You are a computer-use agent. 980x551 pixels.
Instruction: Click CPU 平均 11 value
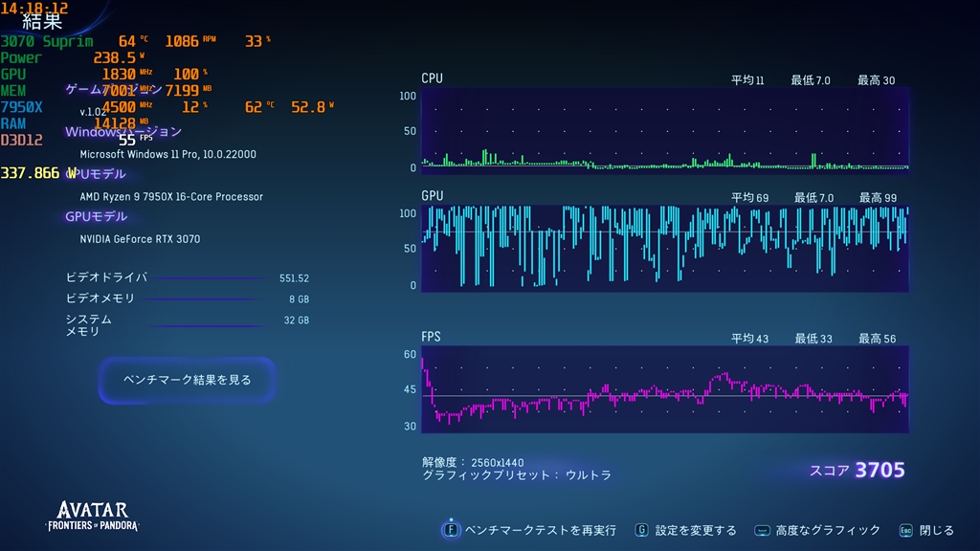747,80
